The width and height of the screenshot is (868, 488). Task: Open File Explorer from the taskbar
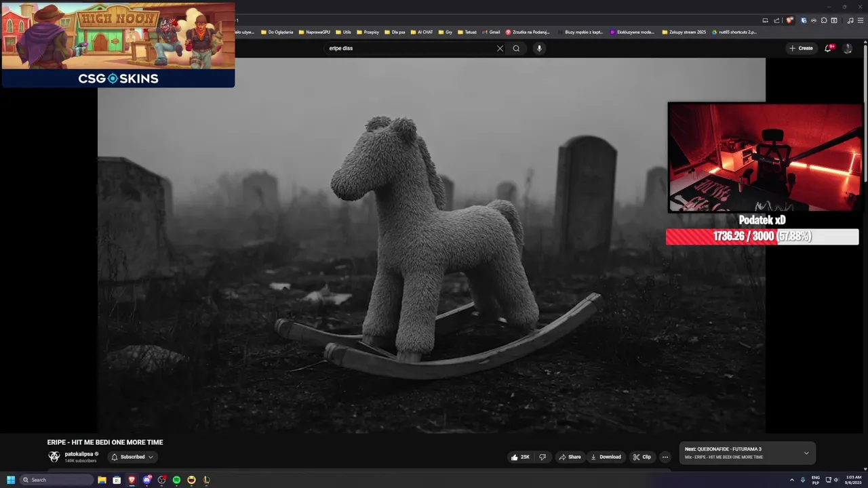coord(102,480)
